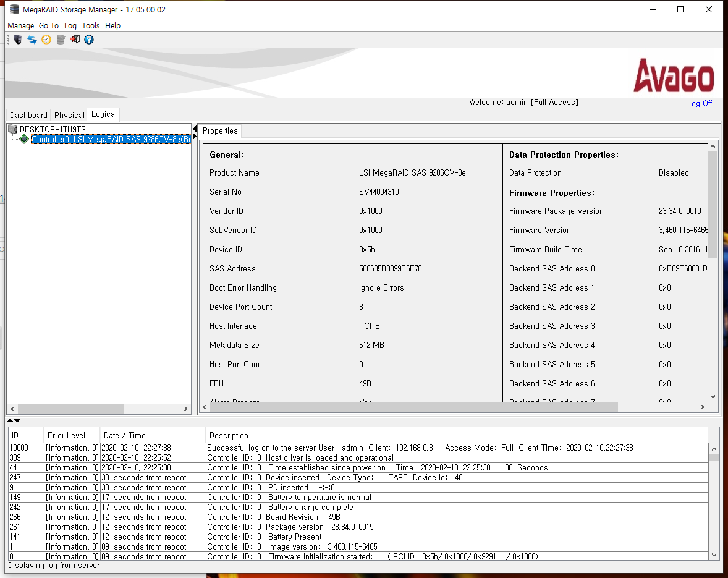Click the blue refresh arrows toolbar icon
Viewport: 728px width, 578px height.
pyautogui.click(x=32, y=40)
